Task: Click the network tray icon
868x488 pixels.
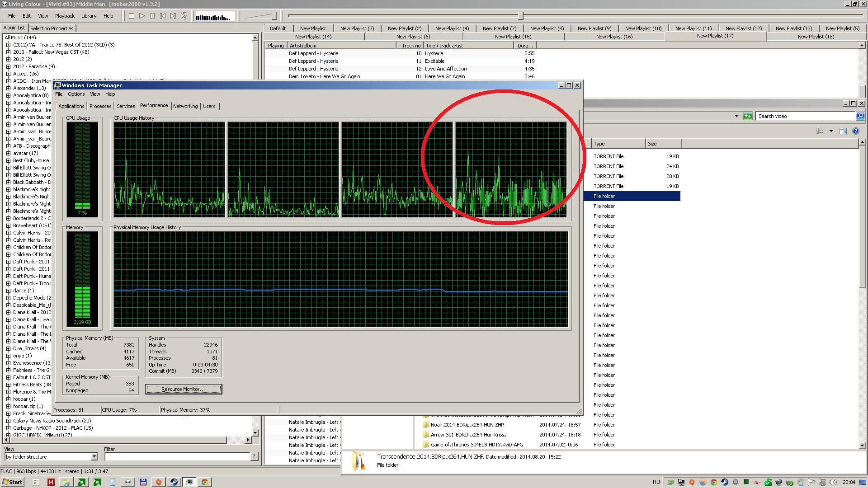Action: point(822,482)
